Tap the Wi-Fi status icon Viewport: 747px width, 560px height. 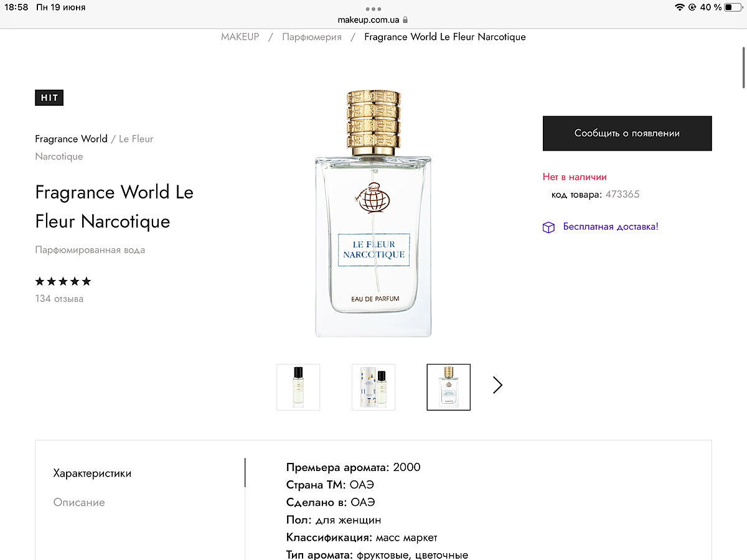tap(679, 7)
